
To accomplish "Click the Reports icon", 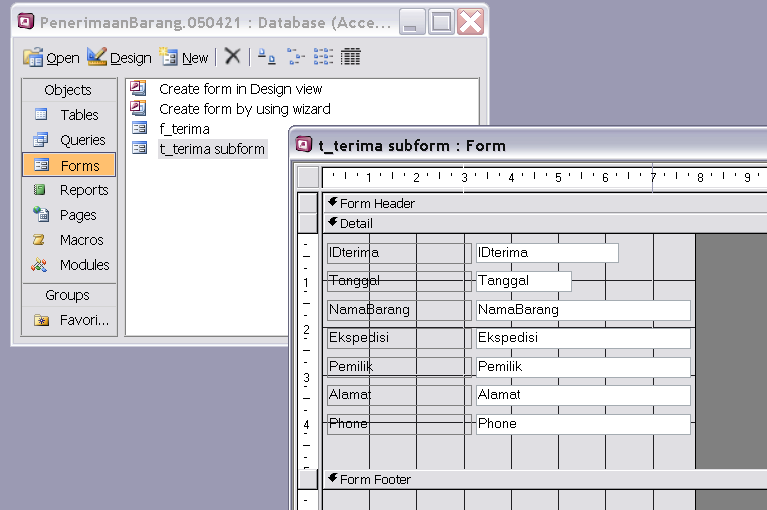I will pyautogui.click(x=40, y=190).
